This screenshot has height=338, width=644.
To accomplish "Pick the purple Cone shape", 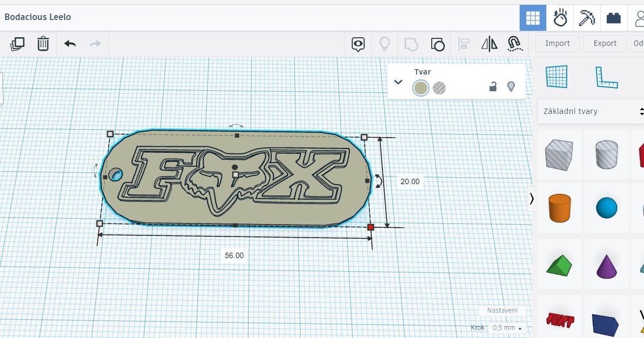I will [x=607, y=266].
